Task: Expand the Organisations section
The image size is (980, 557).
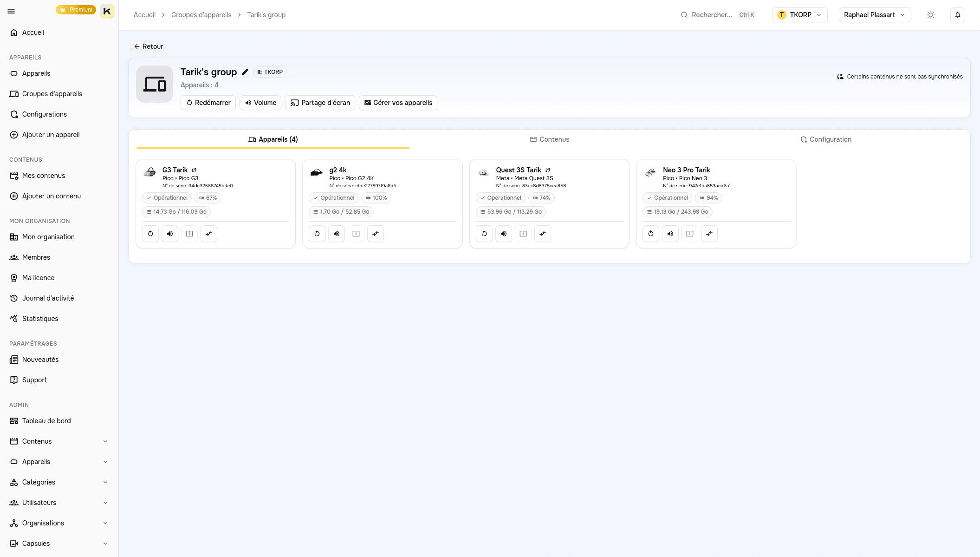Action: (59, 523)
